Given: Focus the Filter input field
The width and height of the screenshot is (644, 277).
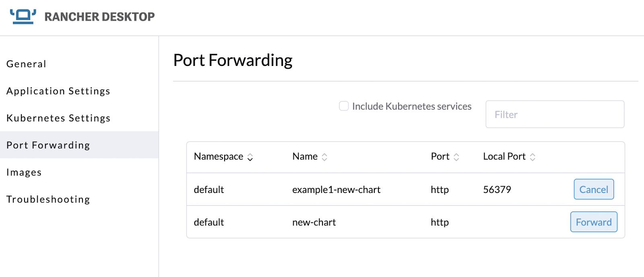Looking at the screenshot, I should (555, 115).
